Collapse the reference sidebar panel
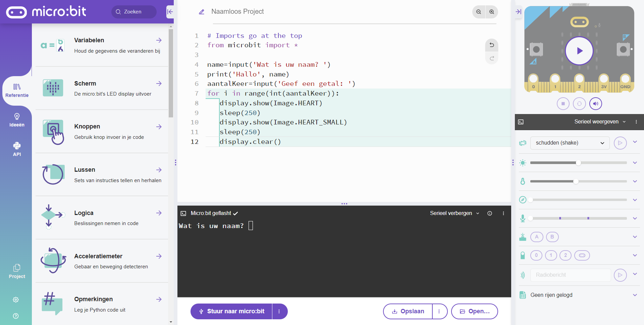 click(x=170, y=12)
